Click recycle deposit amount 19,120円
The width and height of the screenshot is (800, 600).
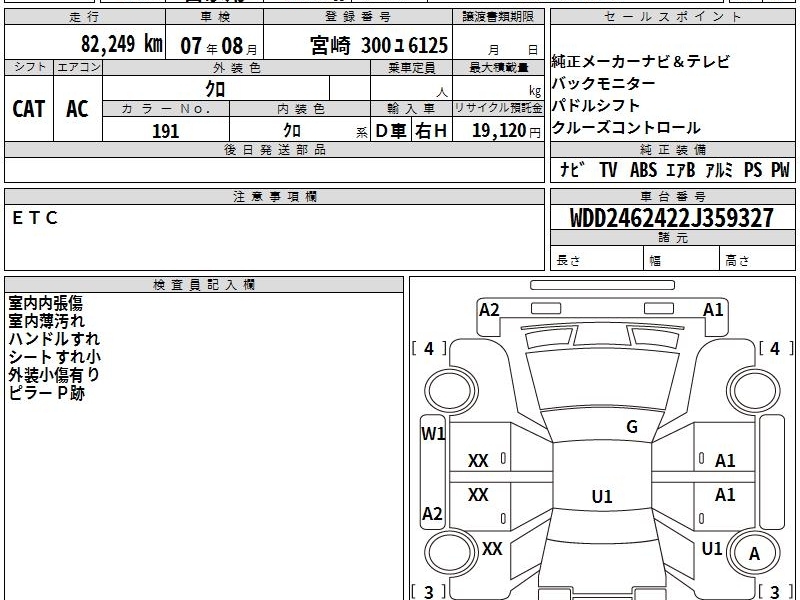point(506,131)
